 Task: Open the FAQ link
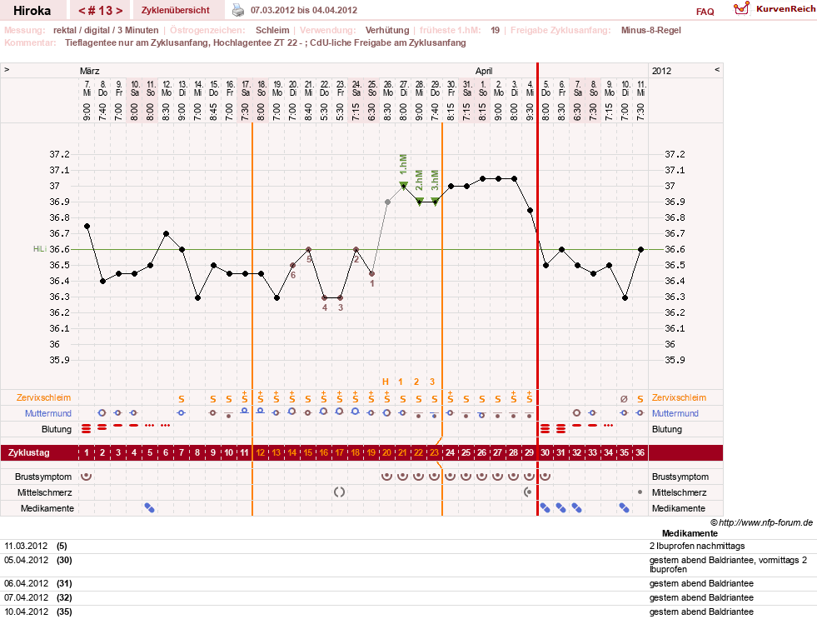(705, 12)
